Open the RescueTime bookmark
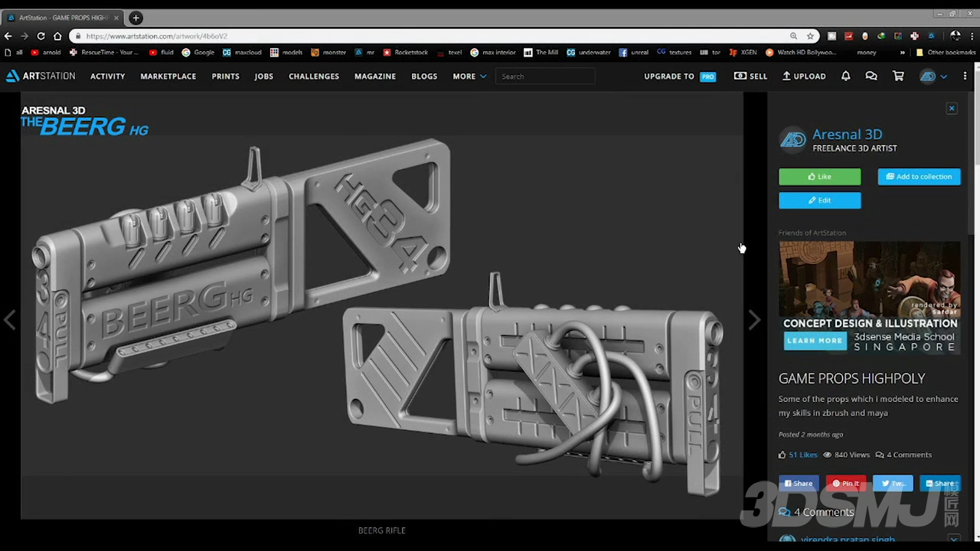 [104, 53]
